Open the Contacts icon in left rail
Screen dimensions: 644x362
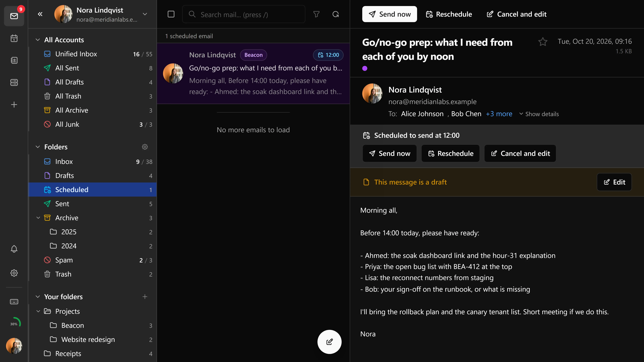[14, 60]
